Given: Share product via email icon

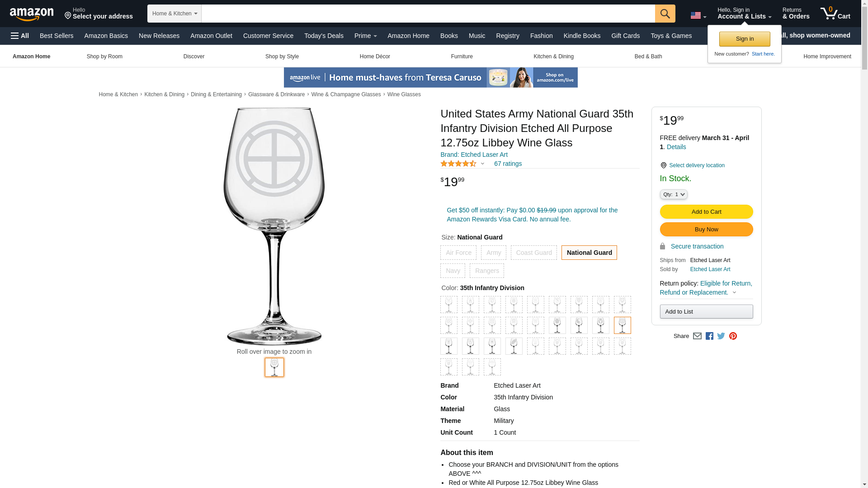Looking at the screenshot, I should tap(697, 336).
